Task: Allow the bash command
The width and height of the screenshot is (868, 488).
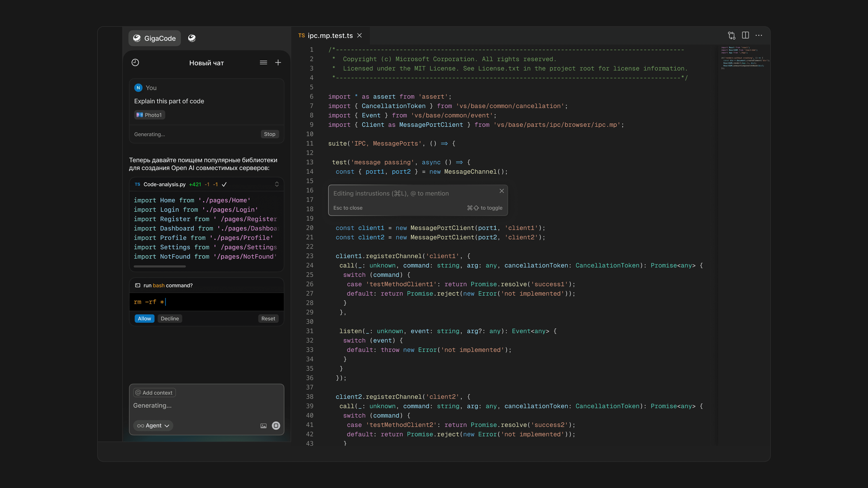Action: [x=144, y=319]
